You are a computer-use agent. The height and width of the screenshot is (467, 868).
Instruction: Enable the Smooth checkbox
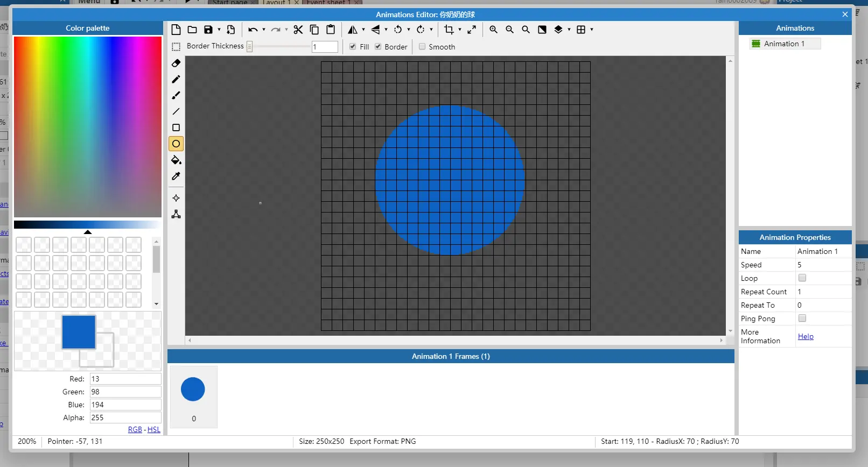click(x=422, y=47)
